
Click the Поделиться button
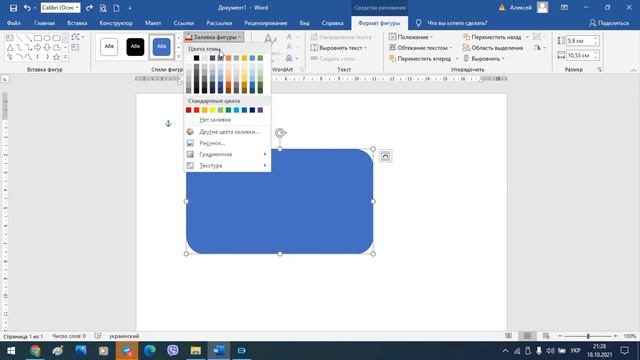(609, 23)
